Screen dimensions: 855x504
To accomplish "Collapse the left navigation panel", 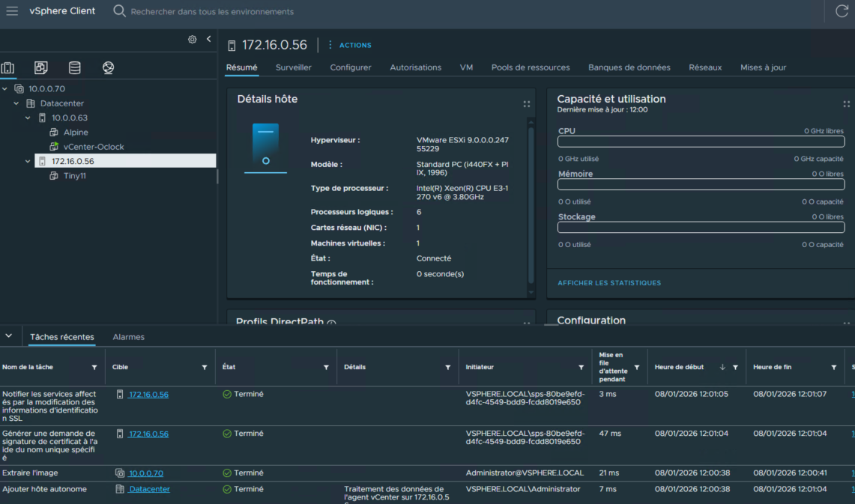I will pos(209,39).
